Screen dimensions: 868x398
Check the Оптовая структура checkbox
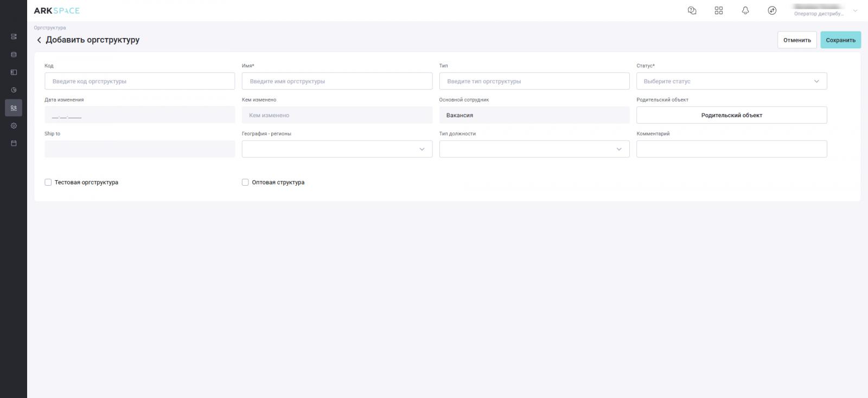click(x=245, y=182)
